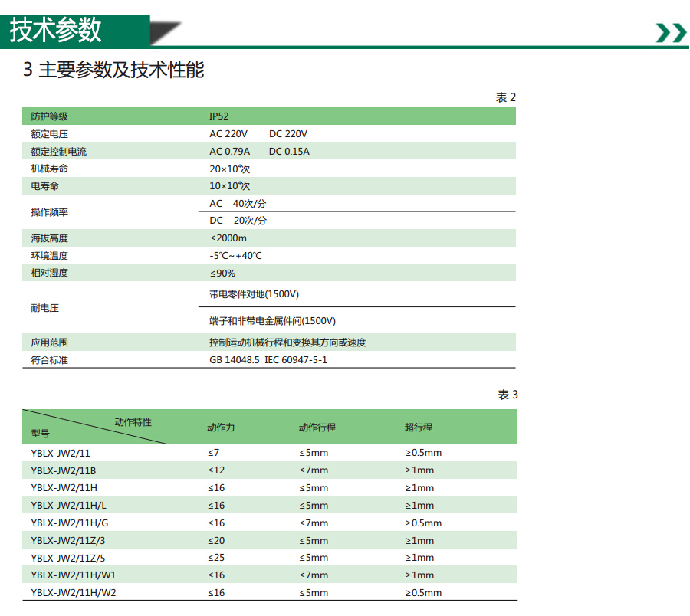Click the GB 14048.5 IEC 60947-5-1 standard

click(x=268, y=359)
